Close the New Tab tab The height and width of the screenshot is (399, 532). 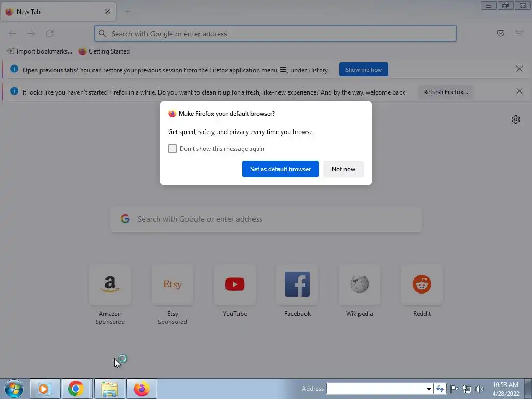click(x=108, y=11)
